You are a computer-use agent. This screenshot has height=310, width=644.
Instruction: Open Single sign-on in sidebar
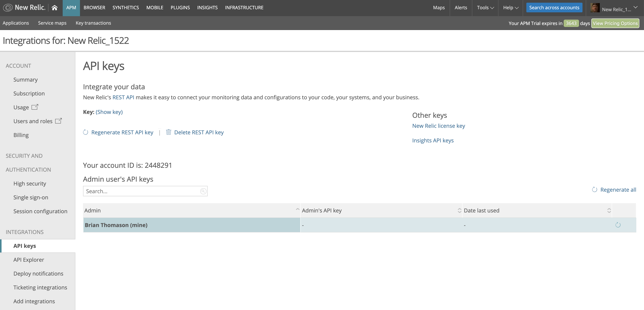31,197
